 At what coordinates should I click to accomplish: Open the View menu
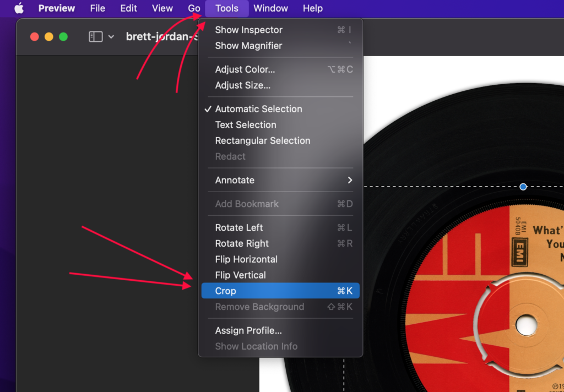click(x=162, y=8)
